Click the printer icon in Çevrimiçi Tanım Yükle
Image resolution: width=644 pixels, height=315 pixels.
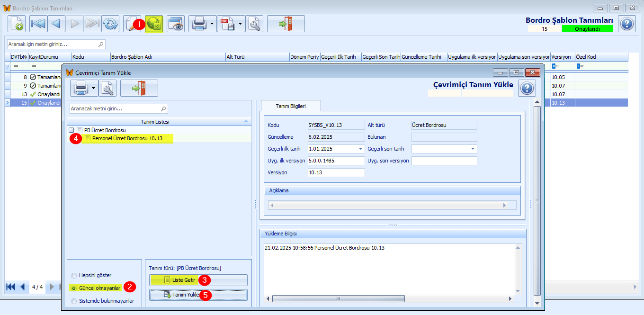80,88
